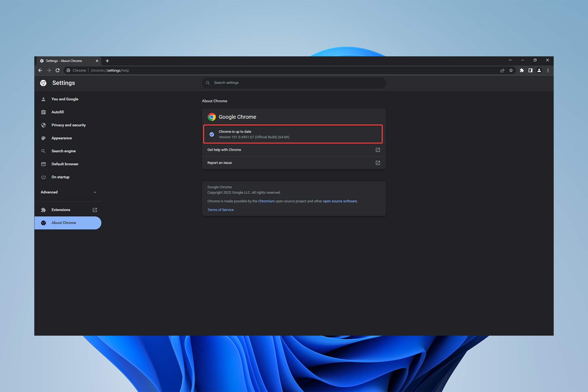The width and height of the screenshot is (588, 392).
Task: Click the shield icon by Privacy and security
Action: tap(43, 125)
